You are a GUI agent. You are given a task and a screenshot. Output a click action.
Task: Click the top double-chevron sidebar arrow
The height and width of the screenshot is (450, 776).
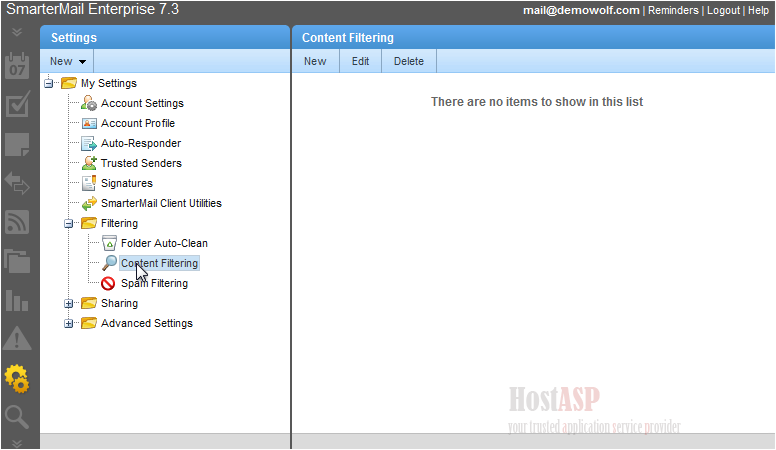[17, 32]
